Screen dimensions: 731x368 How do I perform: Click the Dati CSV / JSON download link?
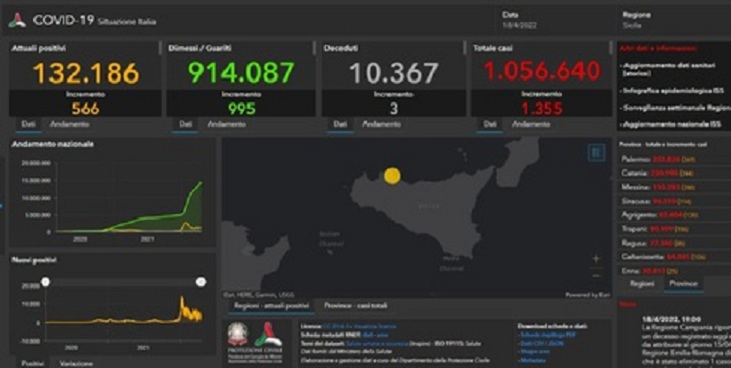pyautogui.click(x=541, y=343)
